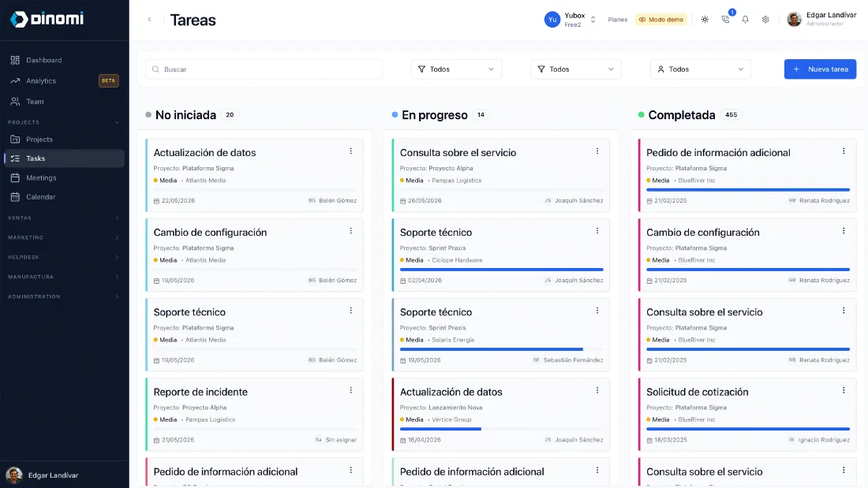Open Meetings in the sidebar

64,177
